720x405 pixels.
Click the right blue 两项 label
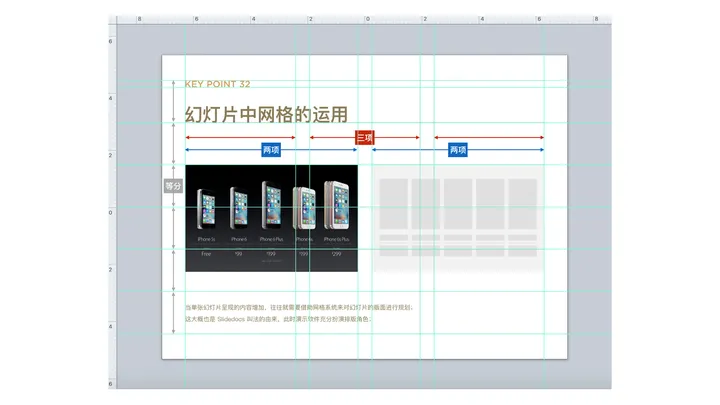click(458, 150)
